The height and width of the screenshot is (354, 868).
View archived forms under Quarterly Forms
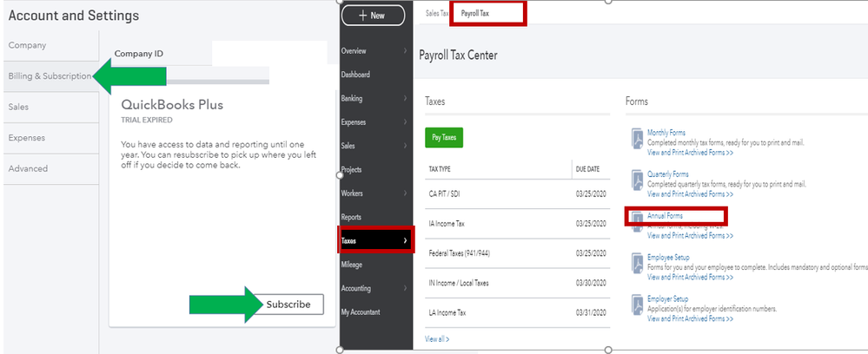click(690, 194)
